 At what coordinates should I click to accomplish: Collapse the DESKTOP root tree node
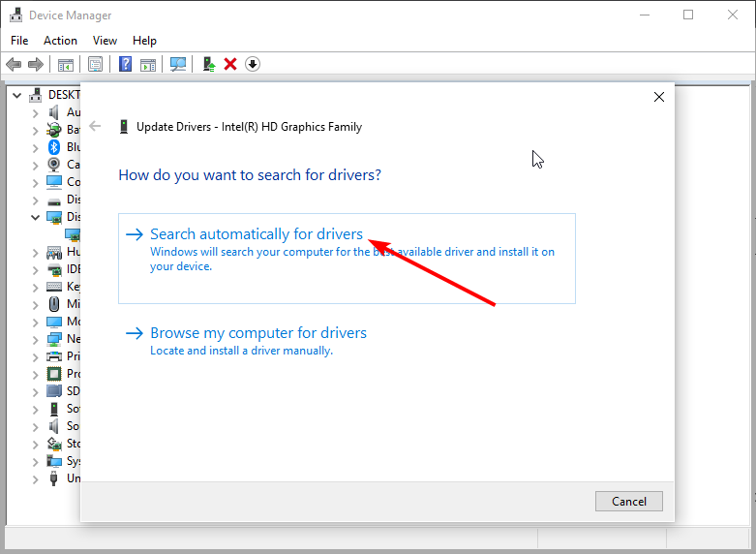pos(17,95)
